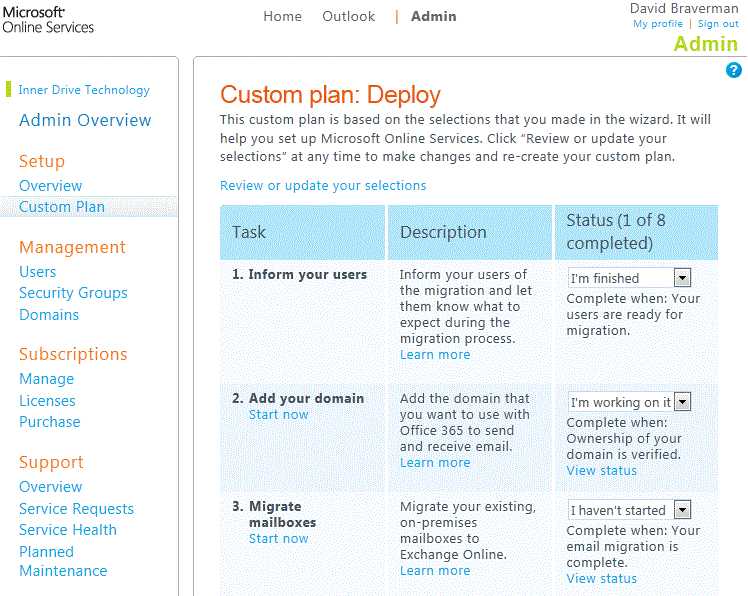Select the Admin tab in top navigation
748x596 pixels.
[434, 16]
